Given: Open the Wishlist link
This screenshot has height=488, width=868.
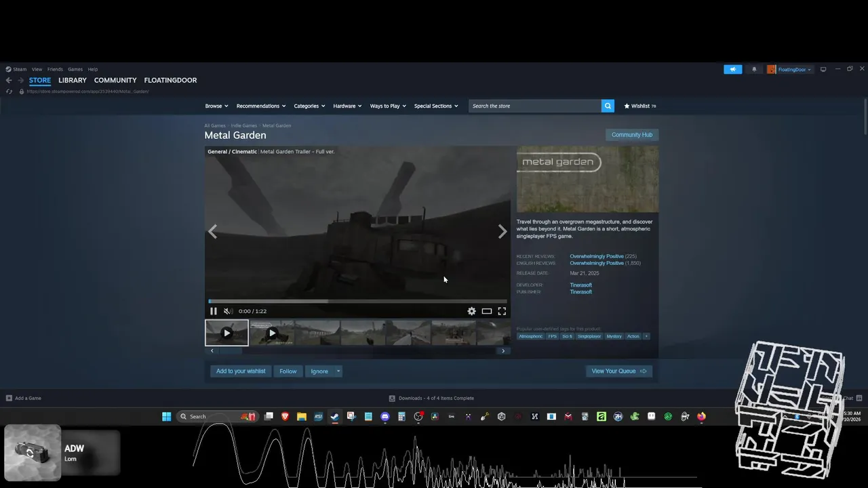Looking at the screenshot, I should 639,106.
